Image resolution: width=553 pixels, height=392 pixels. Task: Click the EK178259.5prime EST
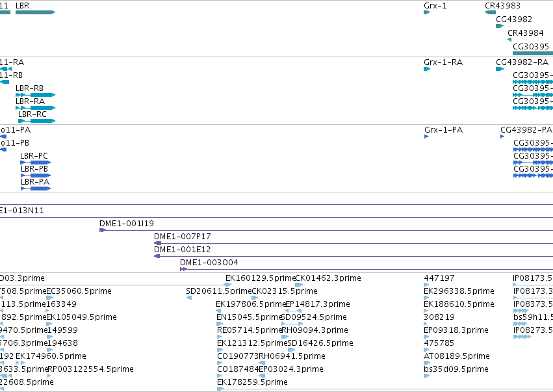coord(385,389)
